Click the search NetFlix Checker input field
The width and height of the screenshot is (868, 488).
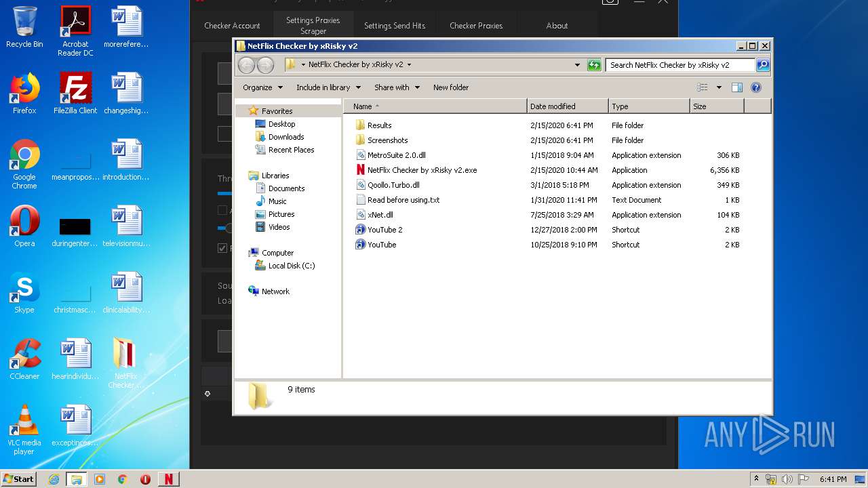pos(681,65)
